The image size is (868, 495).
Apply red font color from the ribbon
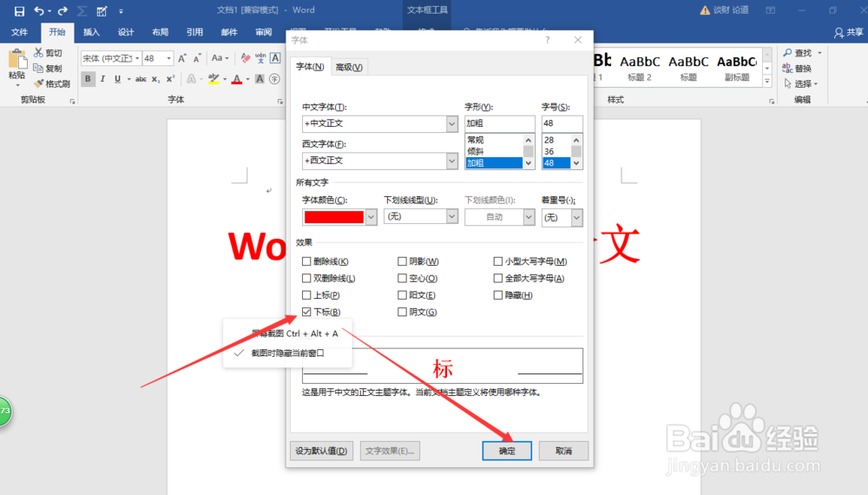(x=237, y=79)
